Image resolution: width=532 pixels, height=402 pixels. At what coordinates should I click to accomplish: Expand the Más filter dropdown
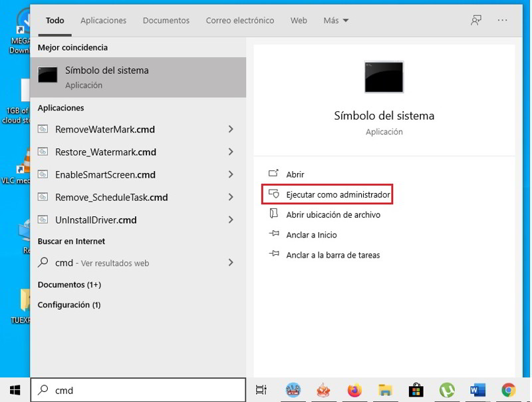336,21
